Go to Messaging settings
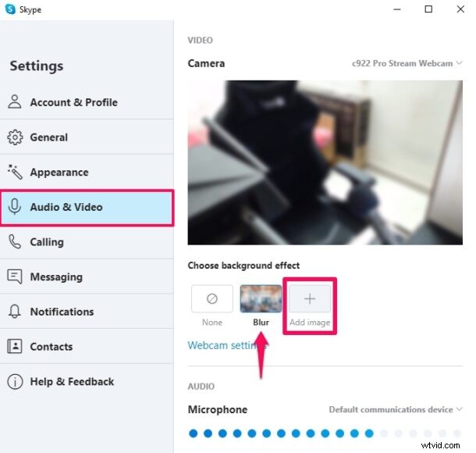Screen dimensions: 476x453 [x=87, y=276]
